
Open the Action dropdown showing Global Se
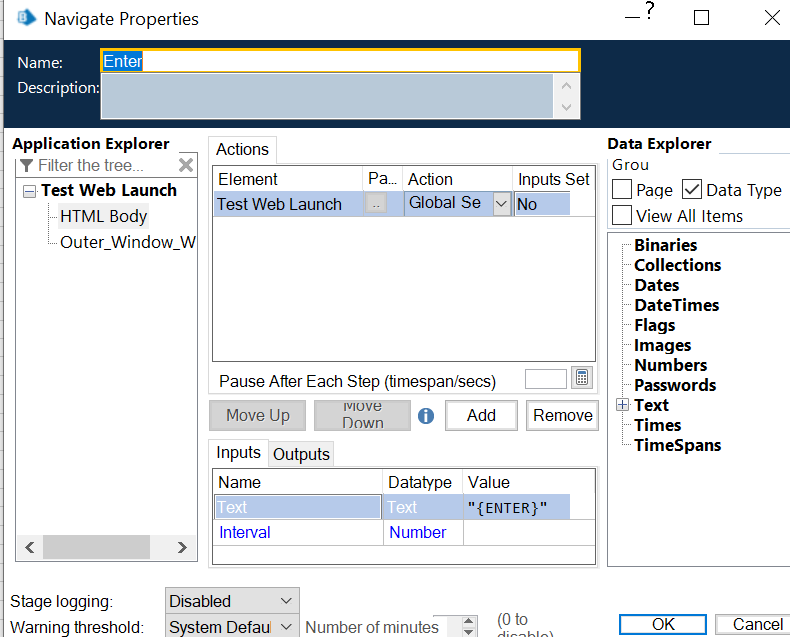(x=501, y=204)
